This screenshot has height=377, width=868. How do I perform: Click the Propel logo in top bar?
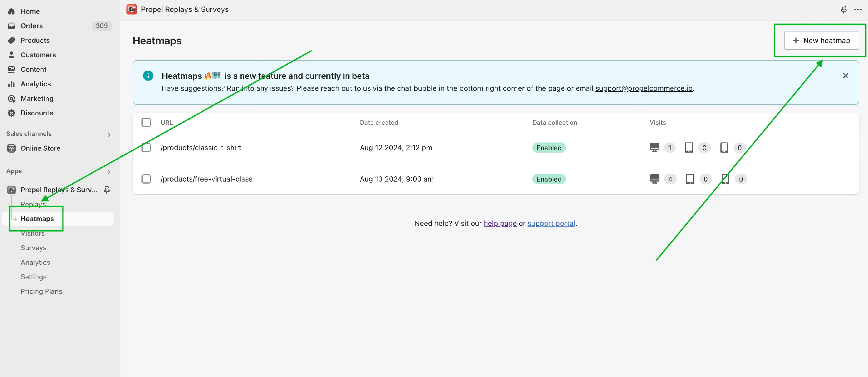131,9
